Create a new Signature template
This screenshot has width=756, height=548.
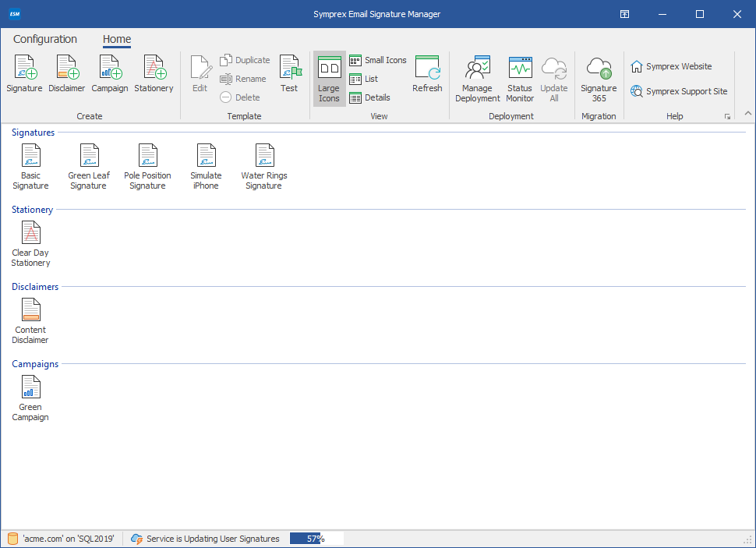[x=25, y=74]
